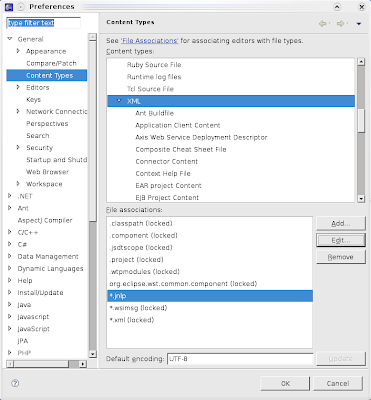371x400 pixels.
Task: Select Tcl Source File content type
Action: coord(150,89)
